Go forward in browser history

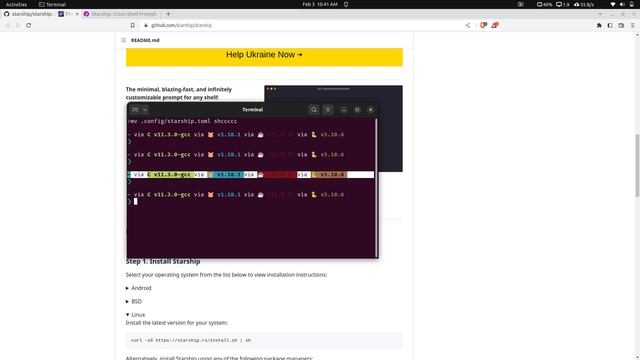click(18, 25)
